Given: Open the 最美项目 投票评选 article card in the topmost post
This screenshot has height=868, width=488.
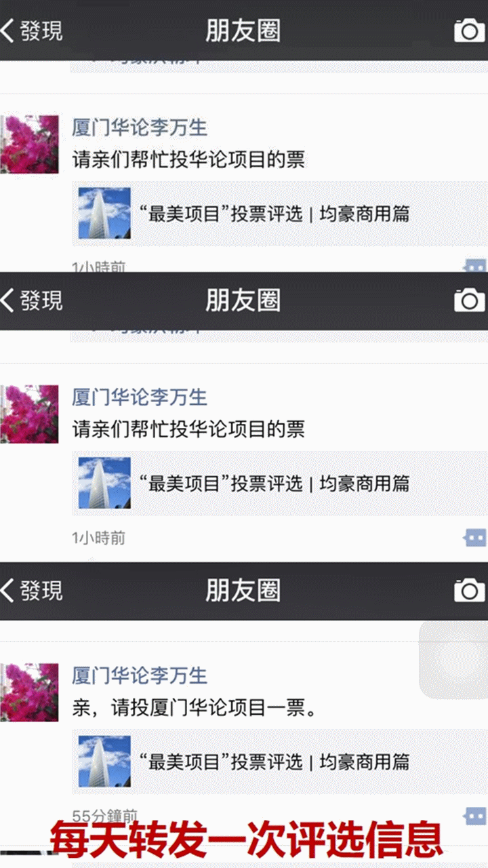Looking at the screenshot, I should (x=279, y=214).
